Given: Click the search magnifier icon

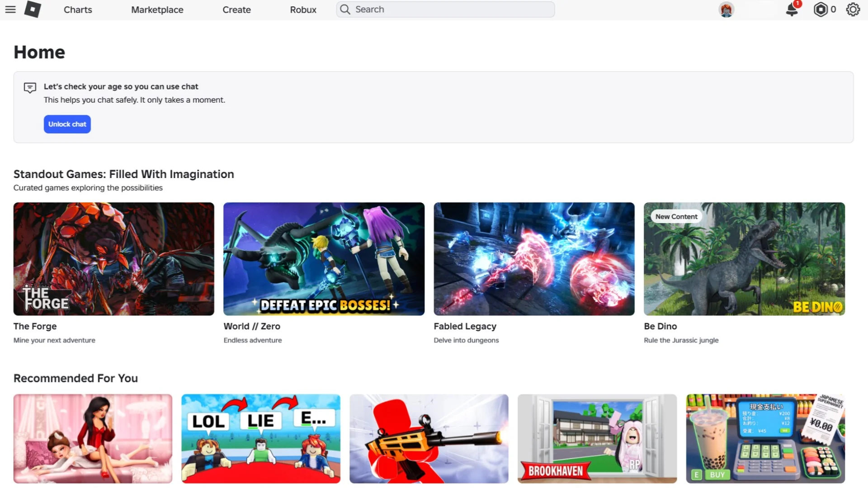Looking at the screenshot, I should point(344,9).
